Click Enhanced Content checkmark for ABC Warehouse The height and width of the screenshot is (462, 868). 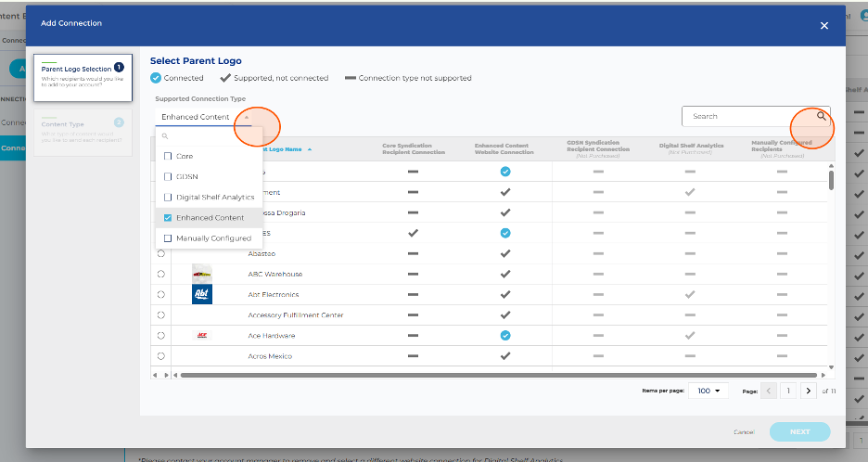pyautogui.click(x=505, y=275)
